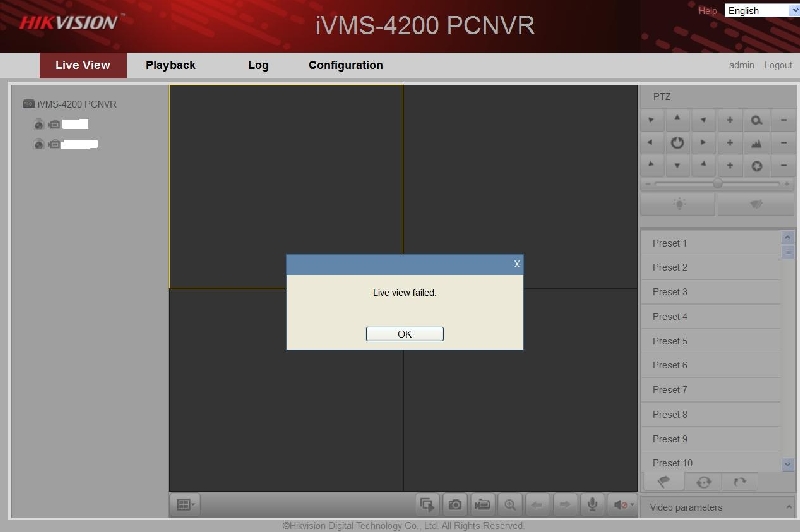800x532 pixels.
Task: Toggle the audio mute speaker icon
Action: 622,505
